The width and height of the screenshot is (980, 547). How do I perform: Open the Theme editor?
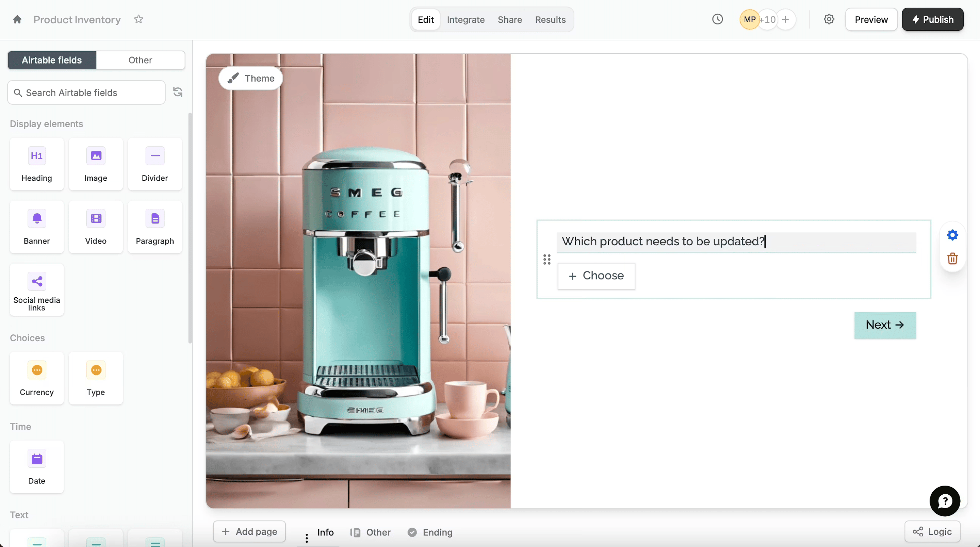pos(251,78)
